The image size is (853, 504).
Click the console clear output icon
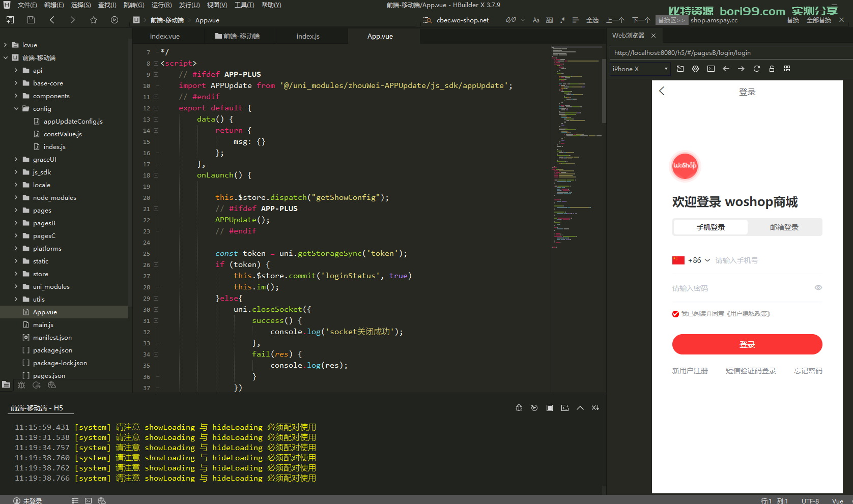click(595, 408)
